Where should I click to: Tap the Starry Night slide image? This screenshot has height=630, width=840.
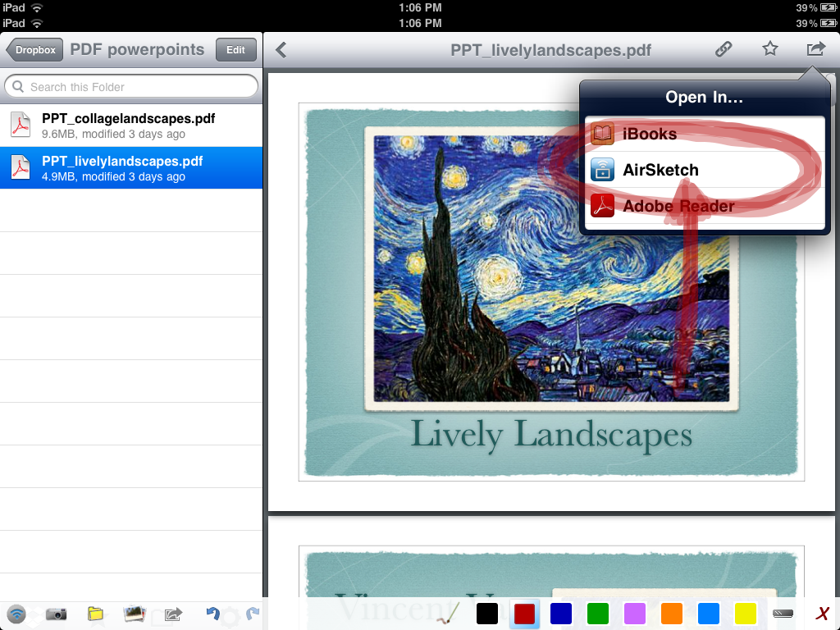pos(551,269)
